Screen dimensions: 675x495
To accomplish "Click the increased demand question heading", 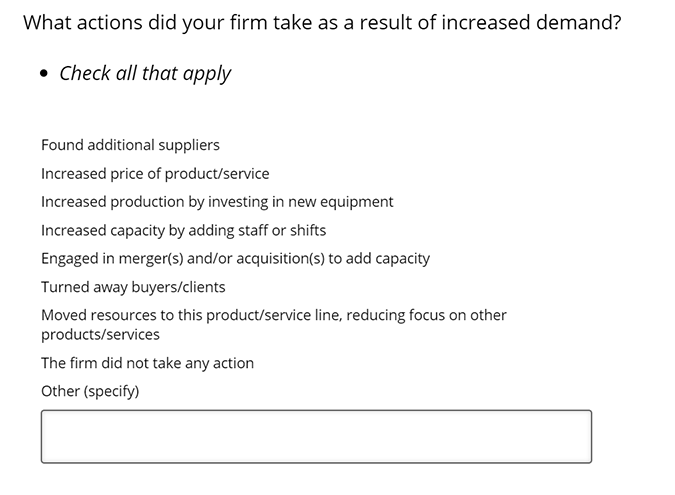I will pos(322,22).
